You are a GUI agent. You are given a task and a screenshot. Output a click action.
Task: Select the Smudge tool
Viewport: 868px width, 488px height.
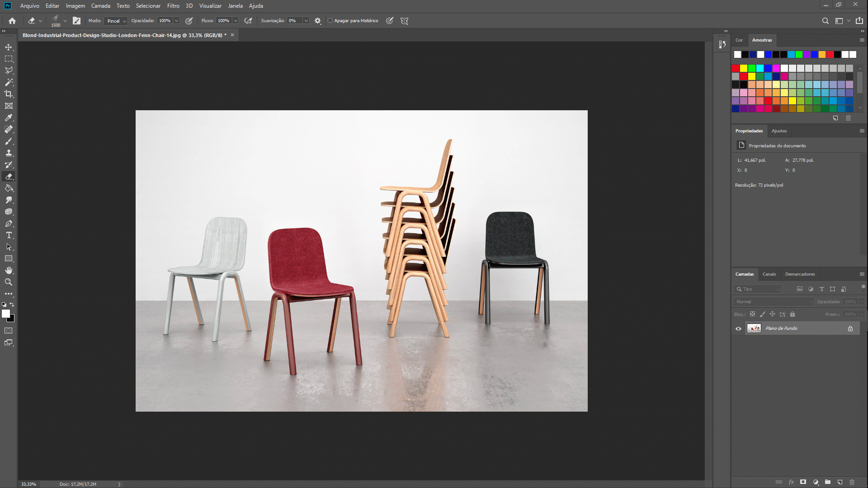(9, 200)
